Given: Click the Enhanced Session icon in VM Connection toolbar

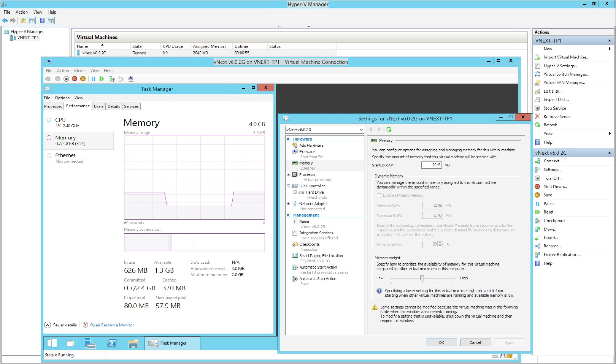Looking at the screenshot, I should [x=131, y=79].
